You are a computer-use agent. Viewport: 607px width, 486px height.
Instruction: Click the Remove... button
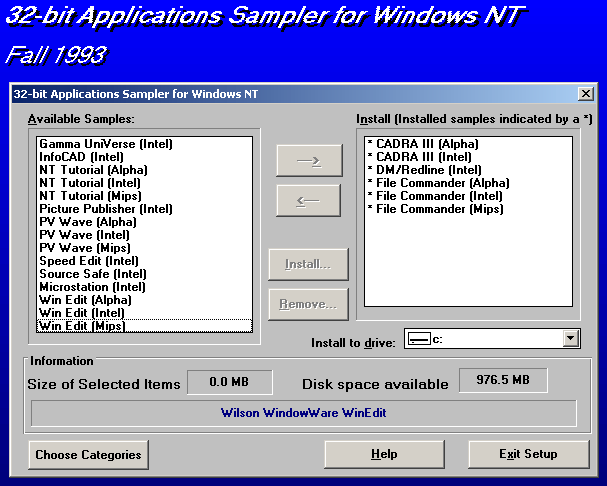coord(309,304)
